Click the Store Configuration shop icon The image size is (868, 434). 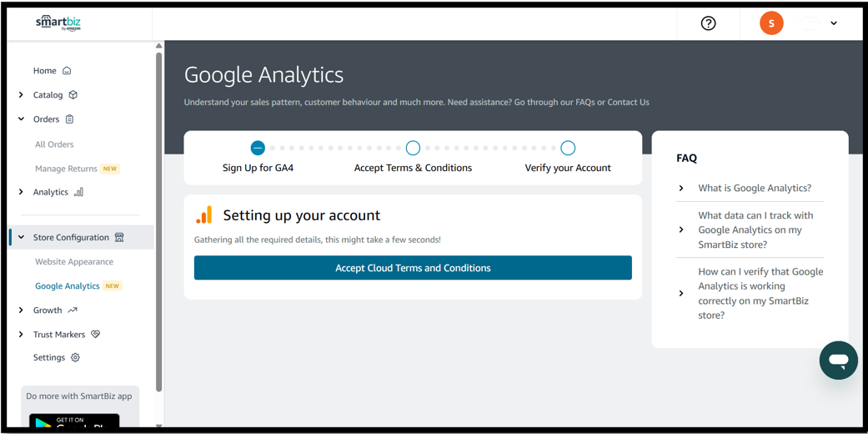[x=119, y=237]
